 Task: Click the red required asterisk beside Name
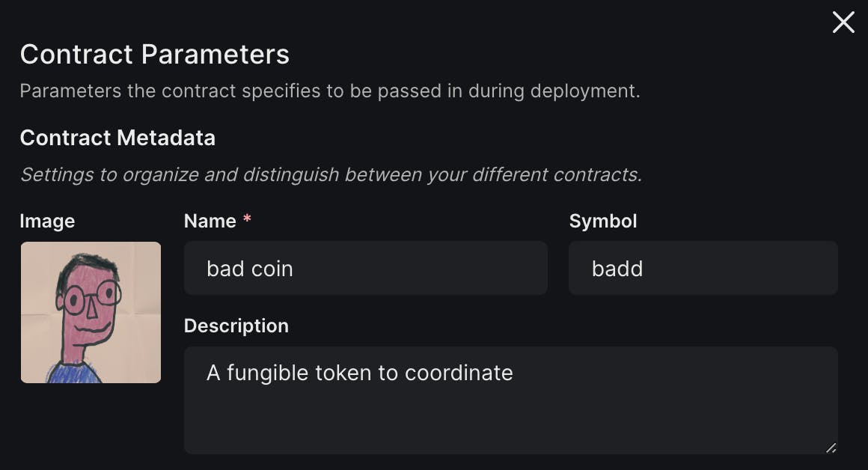point(247,219)
